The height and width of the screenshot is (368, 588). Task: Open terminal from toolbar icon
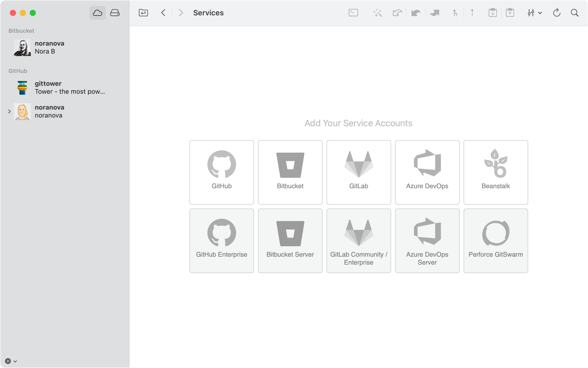coord(353,13)
